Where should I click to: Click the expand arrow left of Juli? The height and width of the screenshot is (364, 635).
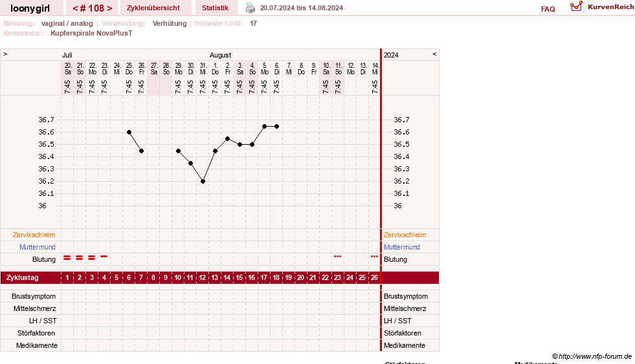(5, 54)
